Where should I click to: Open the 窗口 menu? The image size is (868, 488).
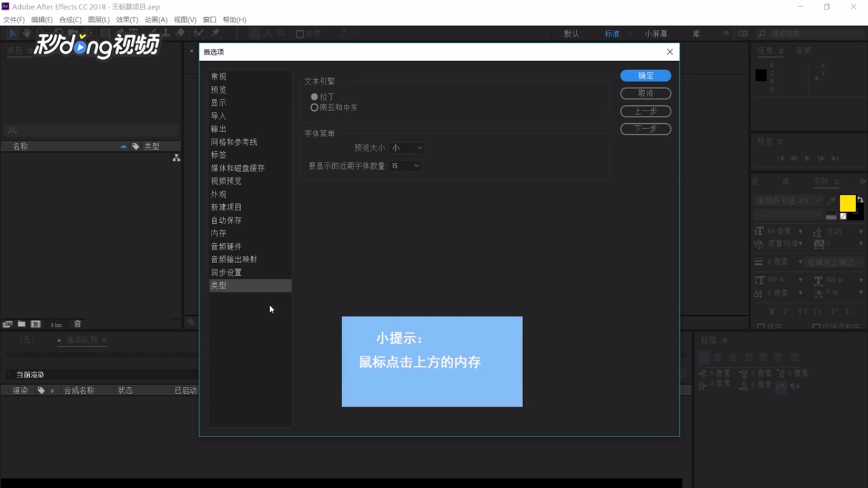[209, 20]
